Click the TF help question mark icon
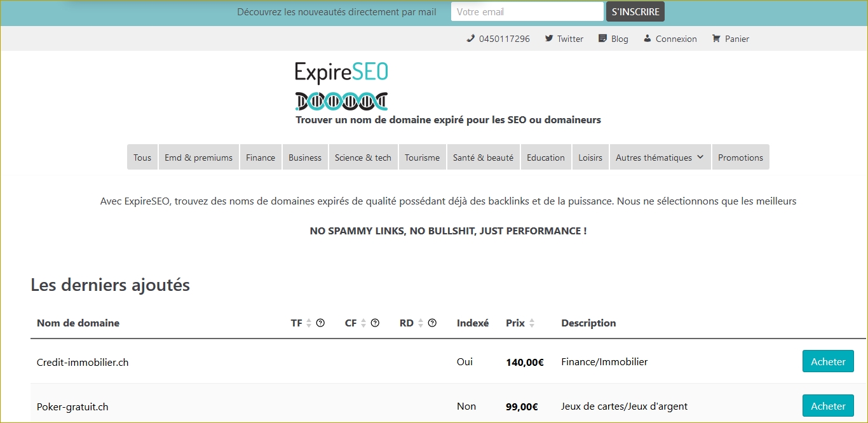Viewport: 868px width, 423px height. coord(321,323)
